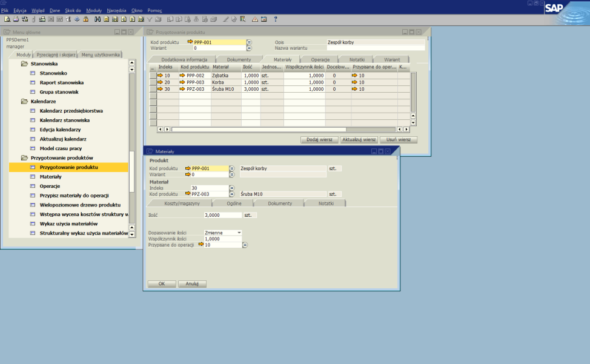Open the Narzędzia menu
This screenshot has width=590, height=364.
pos(116,10)
